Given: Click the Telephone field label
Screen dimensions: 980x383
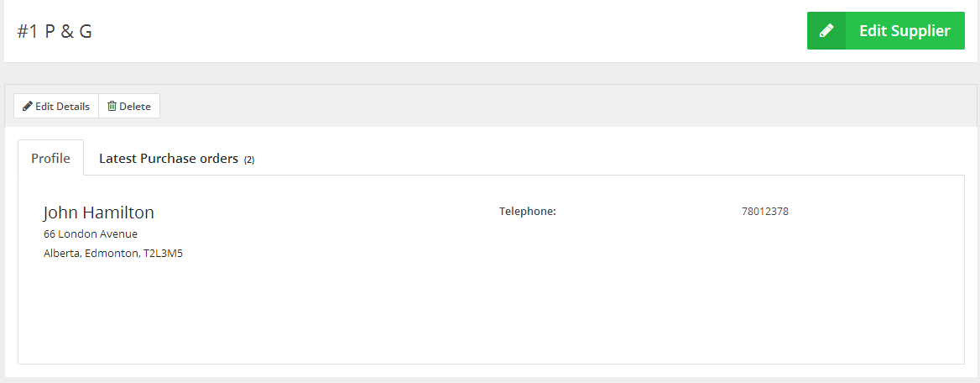Looking at the screenshot, I should tap(528, 212).
